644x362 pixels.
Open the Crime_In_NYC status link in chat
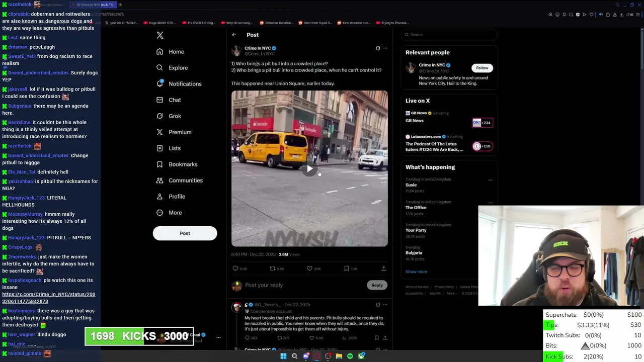pyautogui.click(x=48, y=298)
